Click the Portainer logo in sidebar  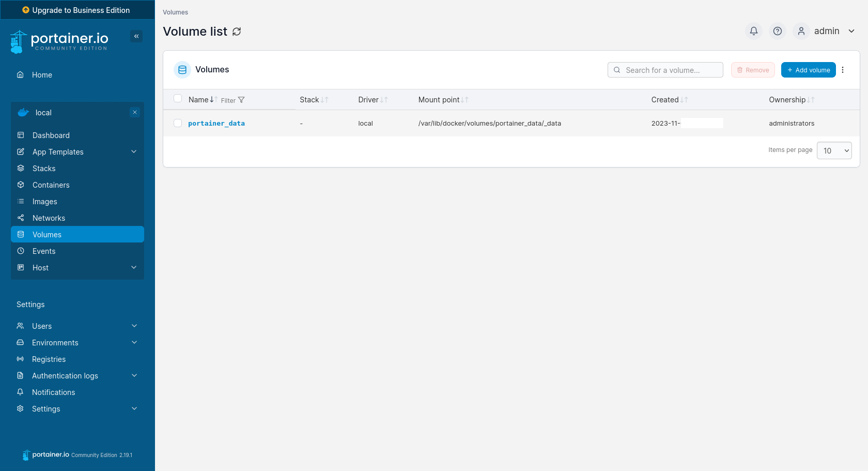point(59,41)
